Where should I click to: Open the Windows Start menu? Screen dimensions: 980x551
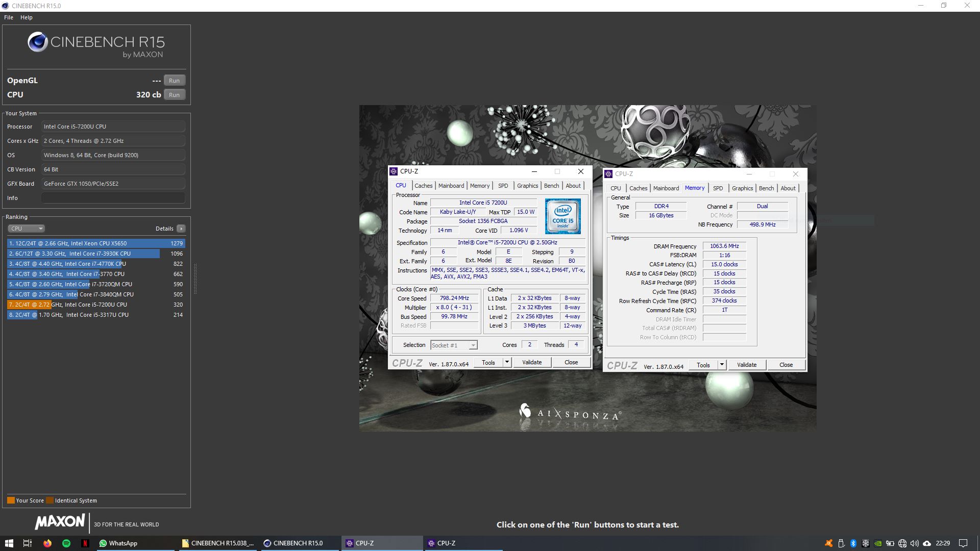tap(9, 543)
